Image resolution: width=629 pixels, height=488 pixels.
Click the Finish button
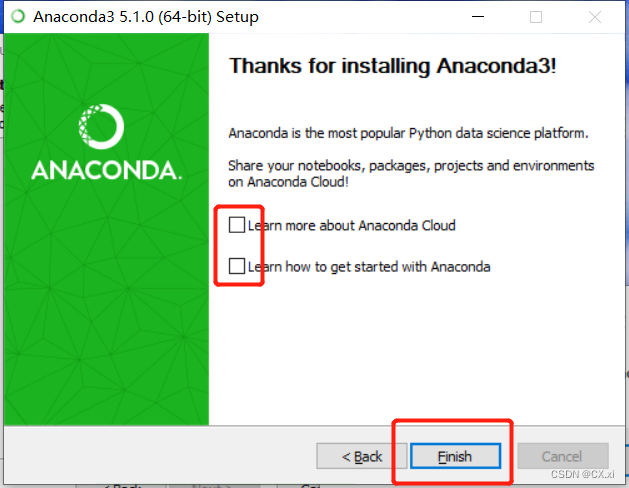point(455,456)
